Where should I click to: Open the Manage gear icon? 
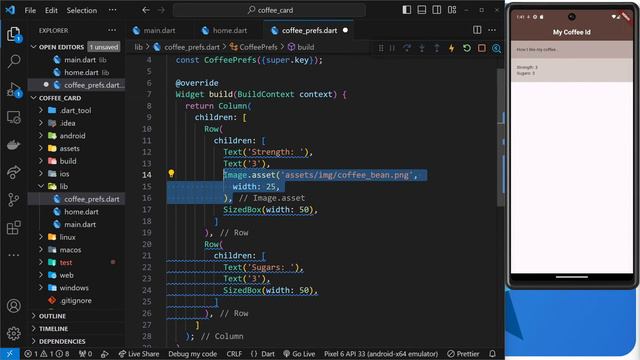click(14, 333)
